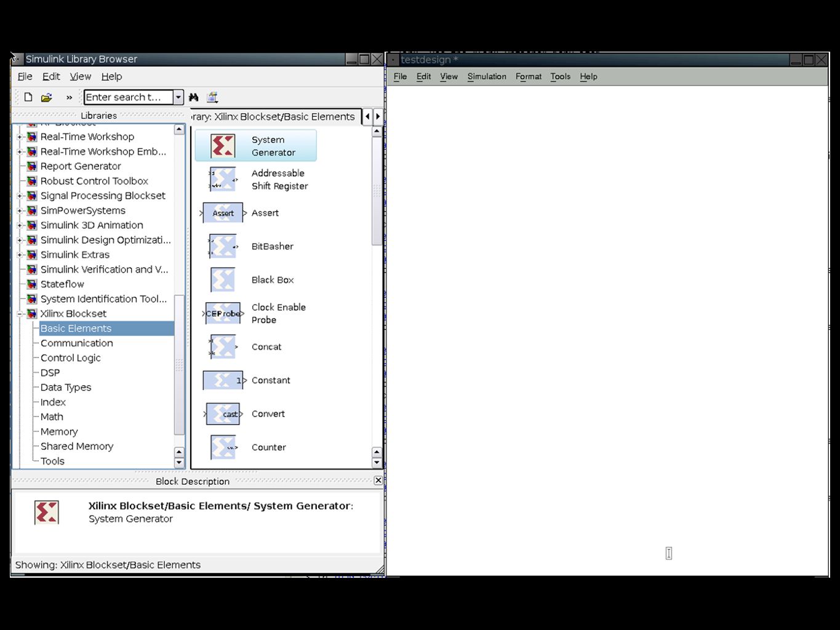This screenshot has width=840, height=630.
Task: Open Tools menu in testdesign window
Action: [x=560, y=76]
